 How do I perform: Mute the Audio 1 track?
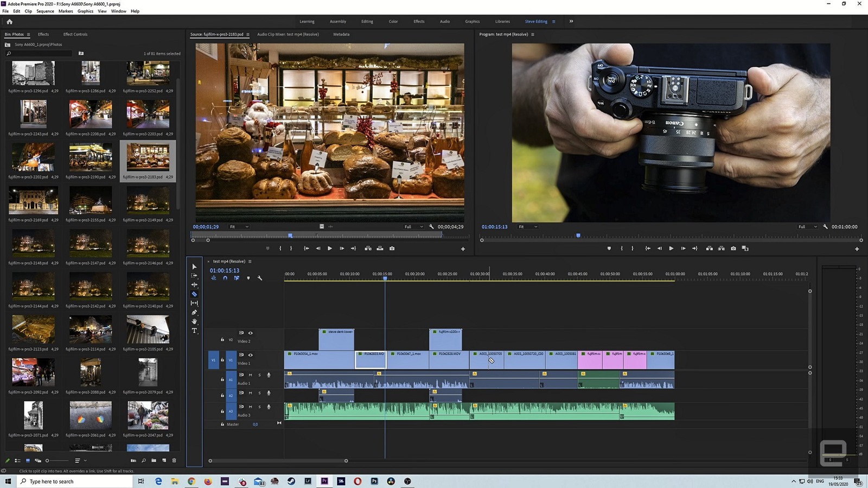pos(250,375)
